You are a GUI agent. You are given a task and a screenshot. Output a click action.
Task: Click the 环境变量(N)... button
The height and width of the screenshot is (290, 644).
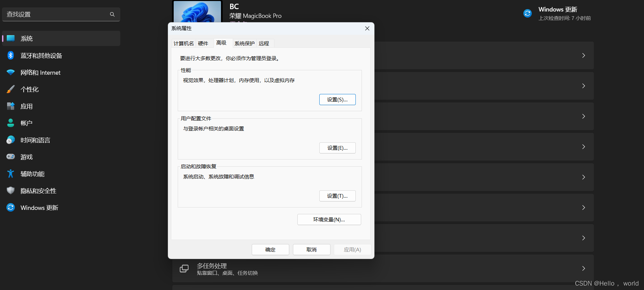[329, 220]
